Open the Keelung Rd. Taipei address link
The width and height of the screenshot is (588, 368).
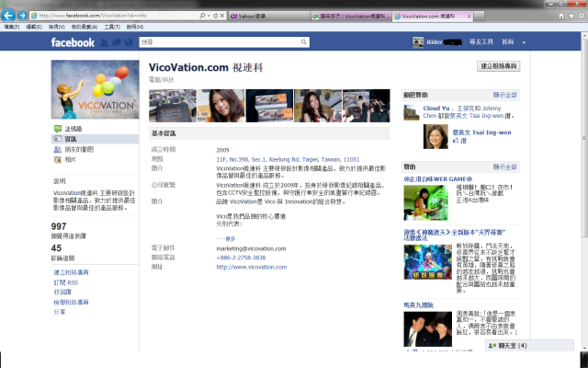pyautogui.click(x=288, y=159)
